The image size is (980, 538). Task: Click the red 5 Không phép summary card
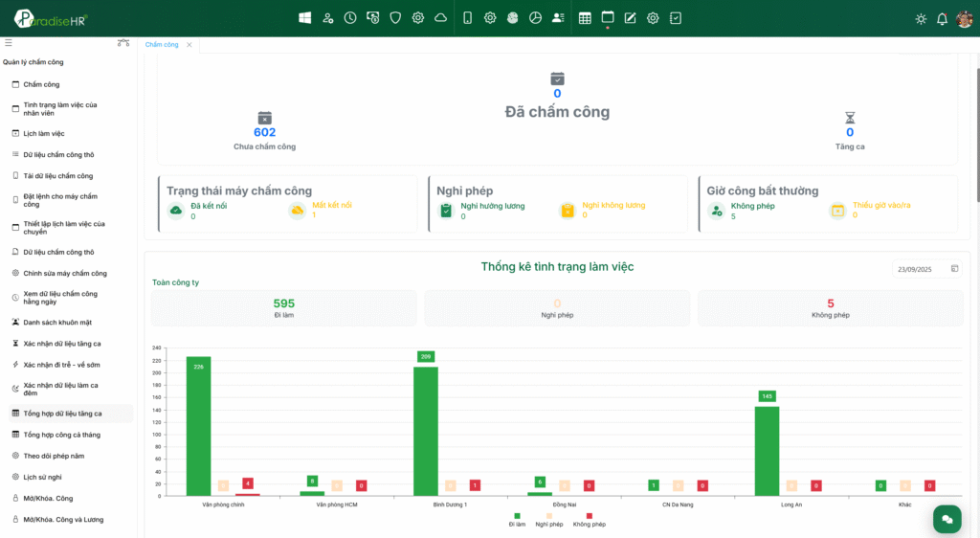[x=830, y=308]
